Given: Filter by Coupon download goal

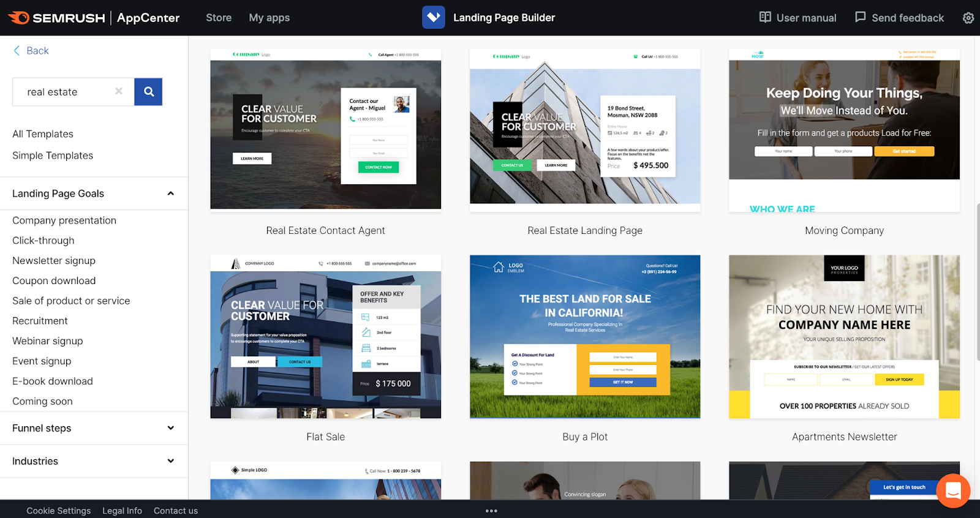Looking at the screenshot, I should 54,281.
